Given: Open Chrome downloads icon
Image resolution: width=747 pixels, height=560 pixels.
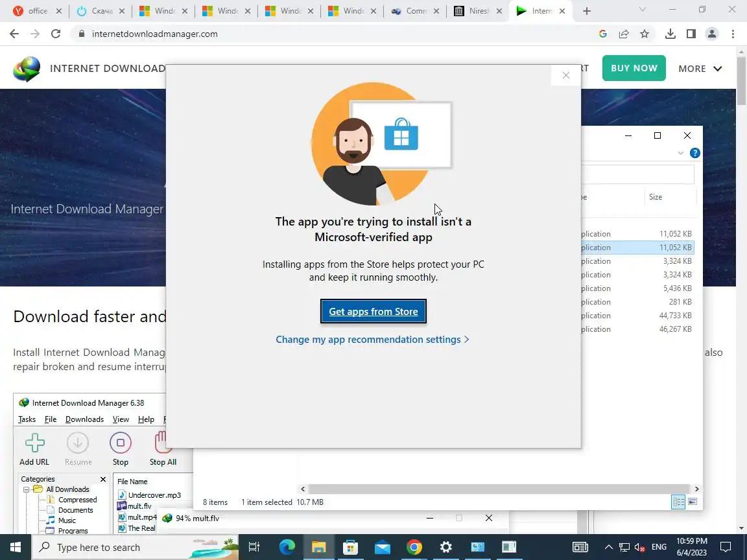Looking at the screenshot, I should (x=670, y=34).
